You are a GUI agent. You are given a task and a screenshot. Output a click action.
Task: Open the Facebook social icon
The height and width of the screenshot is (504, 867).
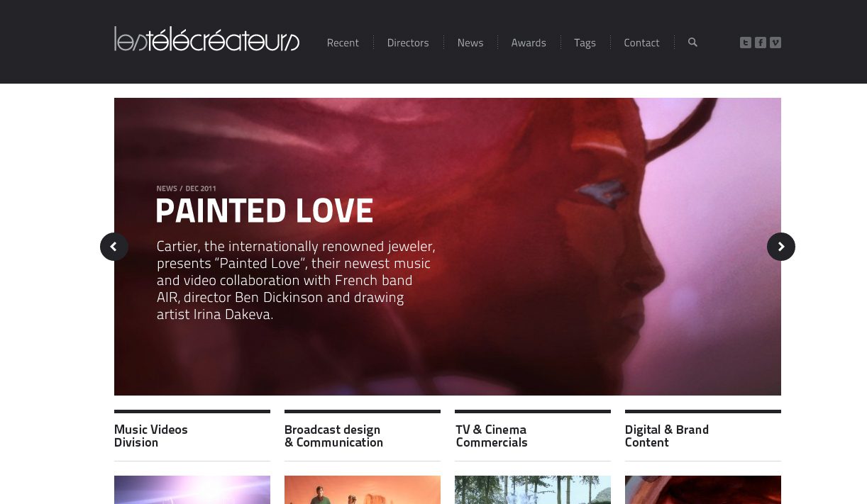pyautogui.click(x=761, y=43)
